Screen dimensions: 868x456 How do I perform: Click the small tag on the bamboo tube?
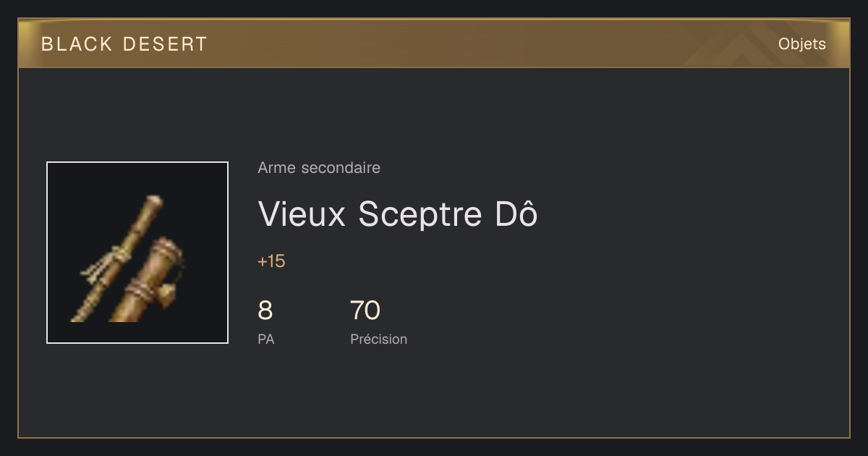(x=169, y=295)
